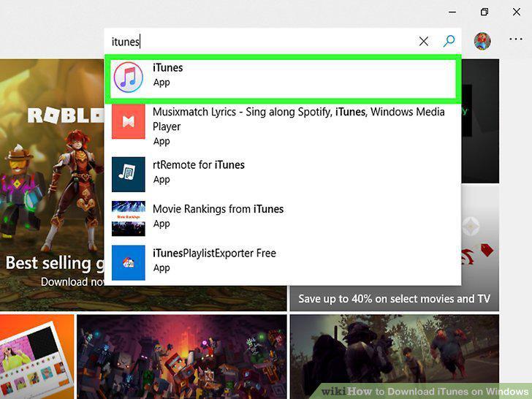Clear the search box with the X icon
The width and height of the screenshot is (532, 399).
423,42
